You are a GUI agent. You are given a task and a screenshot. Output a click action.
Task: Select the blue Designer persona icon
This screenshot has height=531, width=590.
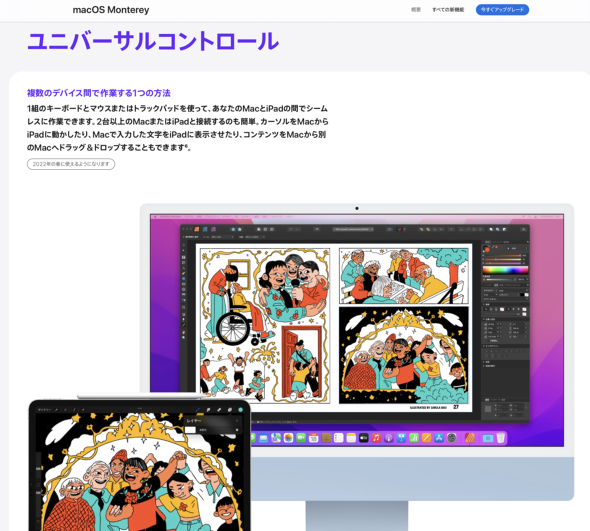205,229
